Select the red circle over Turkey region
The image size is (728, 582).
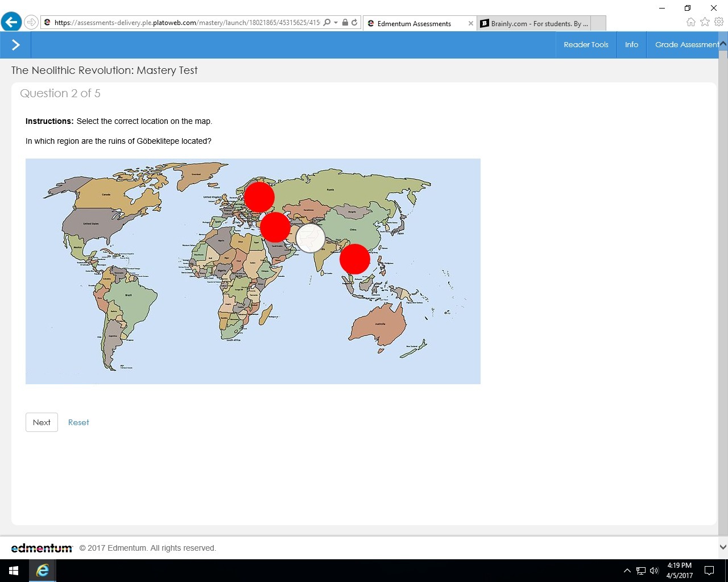point(275,227)
